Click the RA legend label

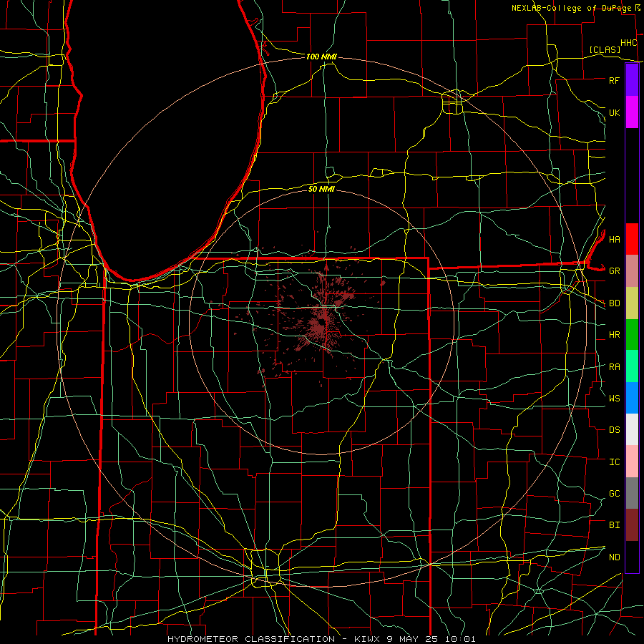(x=614, y=367)
